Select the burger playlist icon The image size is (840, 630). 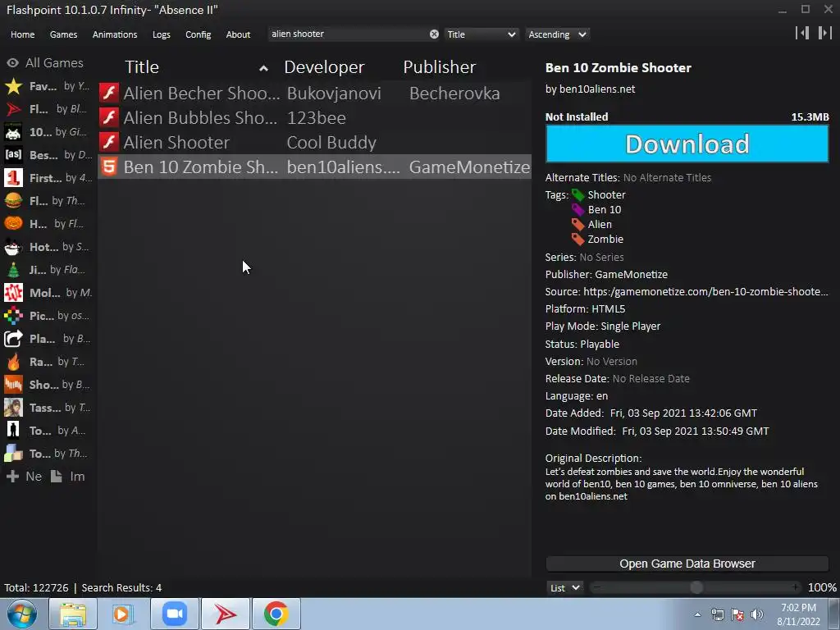click(x=13, y=201)
